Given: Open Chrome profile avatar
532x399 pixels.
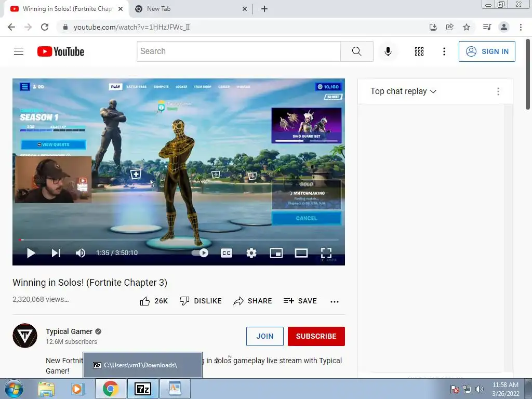Looking at the screenshot, I should (504, 27).
